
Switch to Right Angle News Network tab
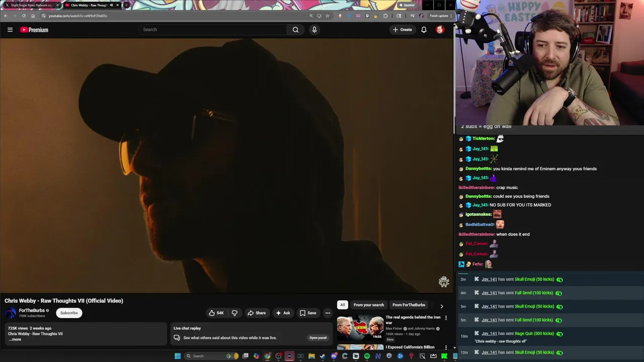pyautogui.click(x=31, y=5)
